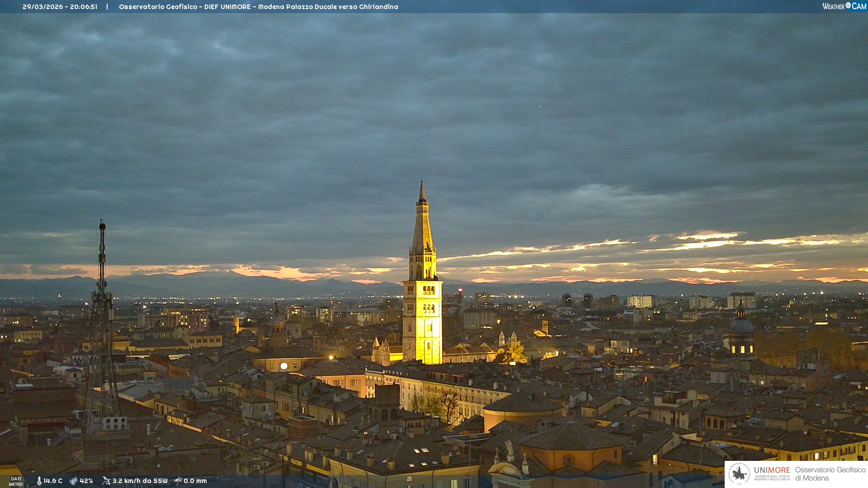Image resolution: width=868 pixels, height=488 pixels.
Task: Click the 3.2 km/h da SSW wind reading
Action: coord(140,481)
